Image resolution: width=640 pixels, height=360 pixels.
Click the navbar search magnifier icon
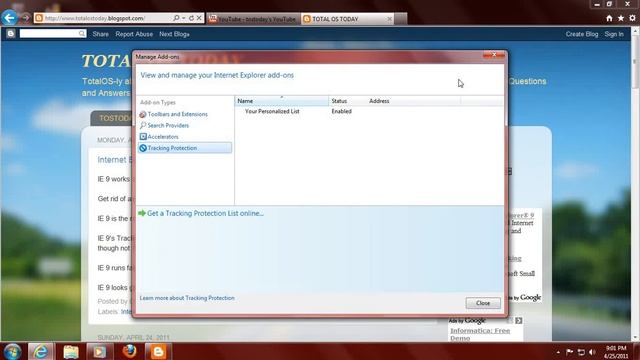(x=82, y=33)
